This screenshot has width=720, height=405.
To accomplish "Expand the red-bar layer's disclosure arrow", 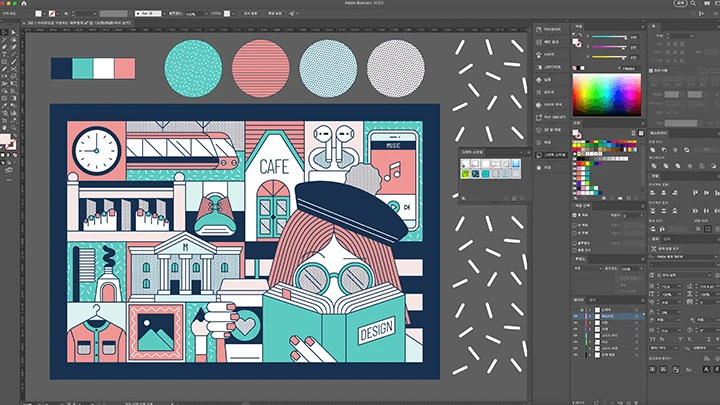I will pos(590,323).
